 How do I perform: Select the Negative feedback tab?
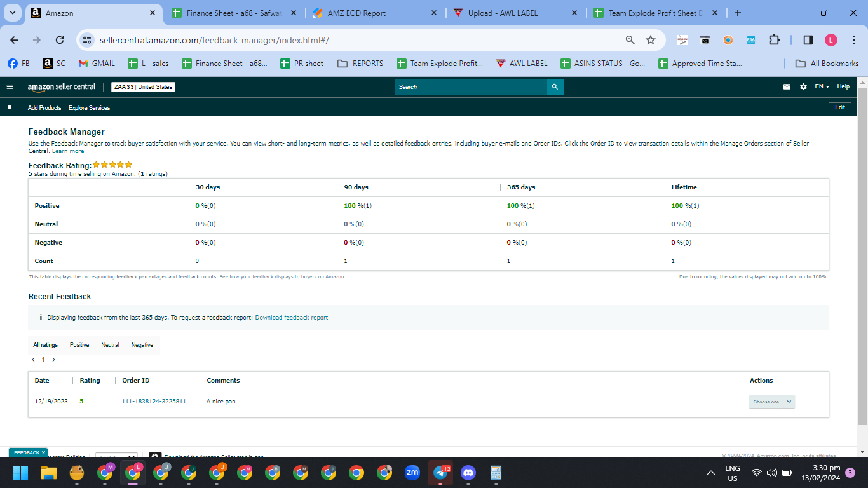pos(142,345)
